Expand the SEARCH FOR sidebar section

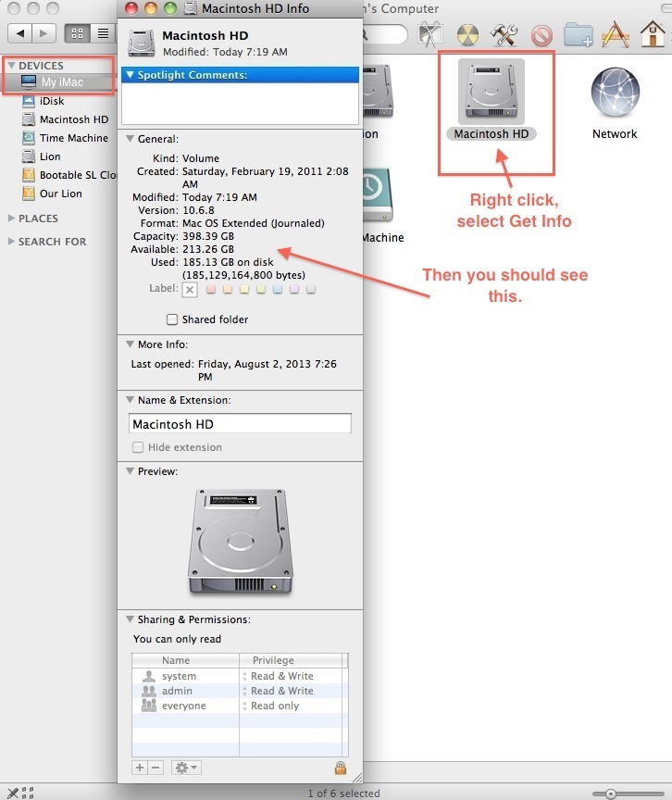11,242
